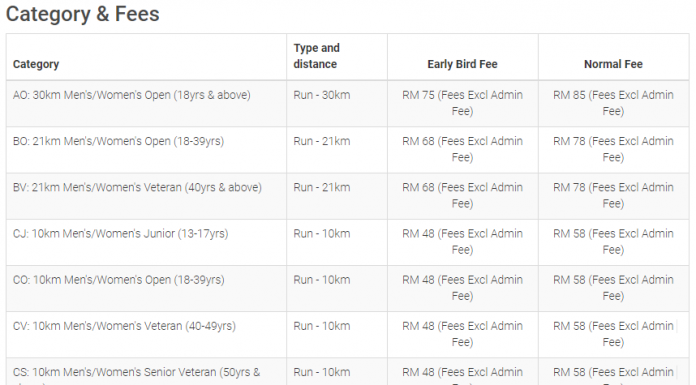The image size is (696, 385).
Task: Click the Type and distance header
Action: 316,56
